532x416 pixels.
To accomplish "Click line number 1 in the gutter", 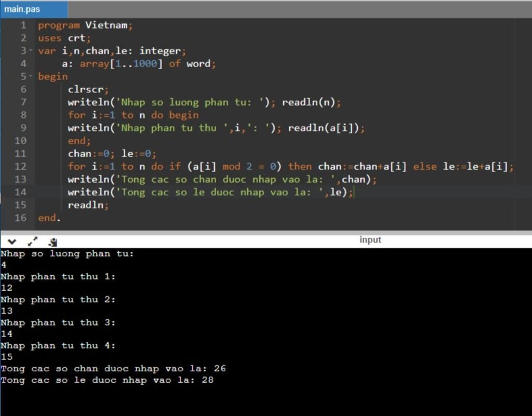I will (23, 25).
